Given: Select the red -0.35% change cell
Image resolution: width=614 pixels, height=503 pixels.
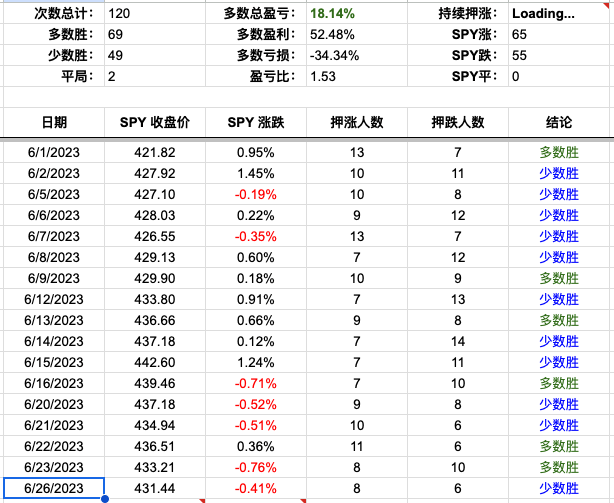Looking at the screenshot, I should [256, 236].
